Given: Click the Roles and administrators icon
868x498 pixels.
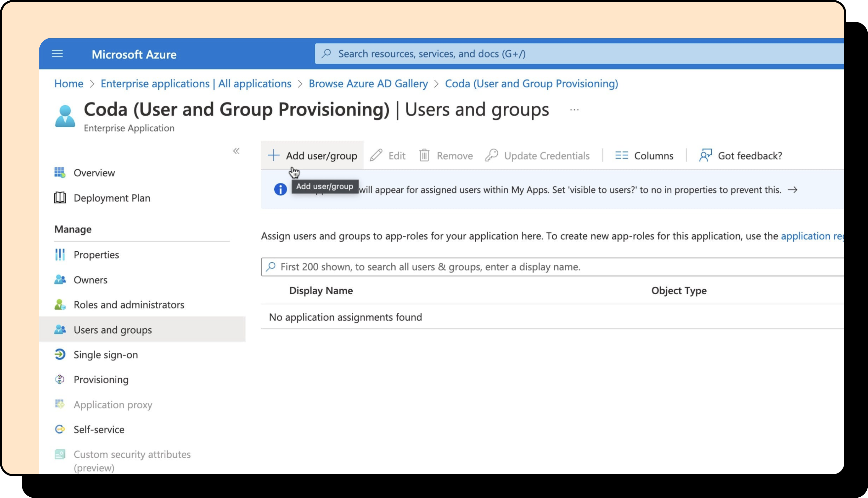Looking at the screenshot, I should pyautogui.click(x=60, y=305).
